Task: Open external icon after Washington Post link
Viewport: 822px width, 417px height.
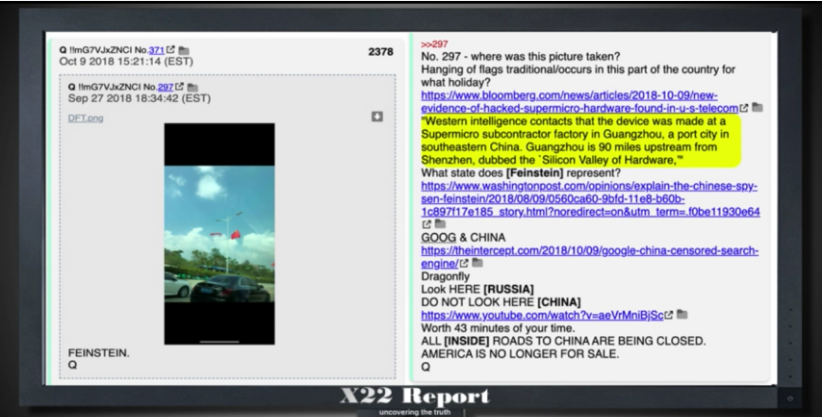Action: [x=426, y=224]
